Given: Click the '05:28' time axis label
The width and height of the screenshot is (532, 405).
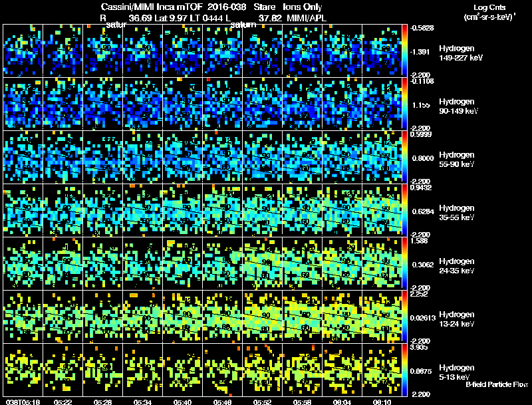Looking at the screenshot, I should coord(103,402).
